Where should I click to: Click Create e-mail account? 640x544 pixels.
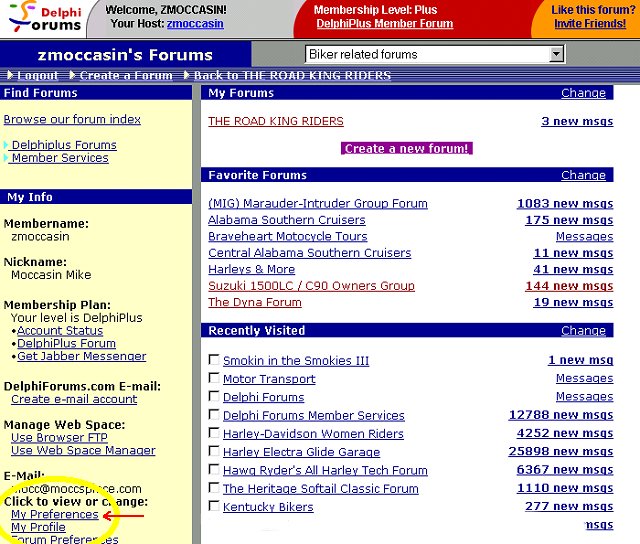(x=74, y=399)
